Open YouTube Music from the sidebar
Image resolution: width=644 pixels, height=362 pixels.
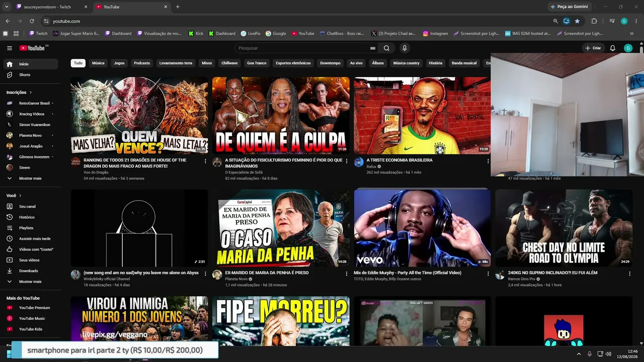coord(30,318)
